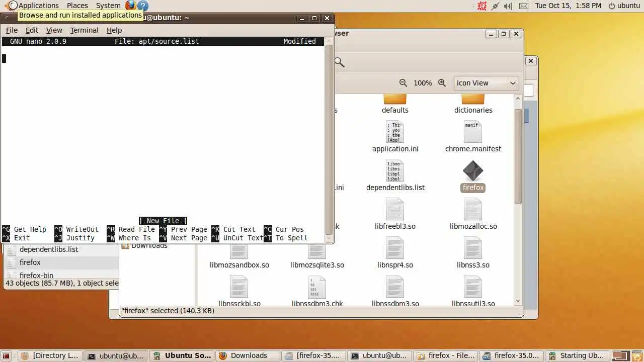The width and height of the screenshot is (644, 362).
Task: Select the firefox executable icon
Action: pyautogui.click(x=473, y=171)
